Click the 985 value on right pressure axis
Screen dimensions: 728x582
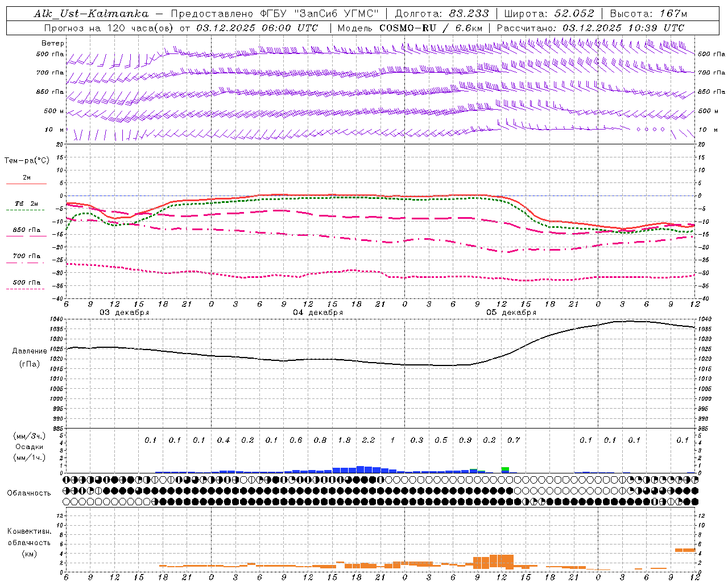(704, 429)
